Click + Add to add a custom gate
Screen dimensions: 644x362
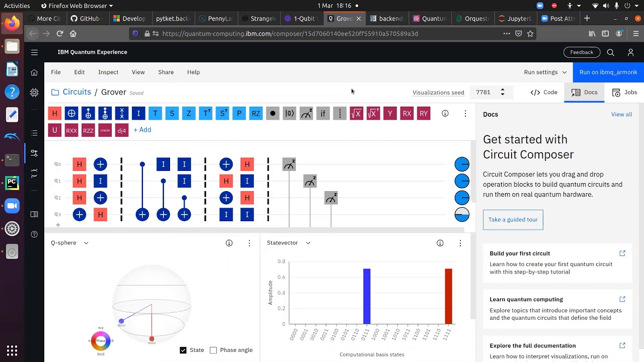[142, 130]
